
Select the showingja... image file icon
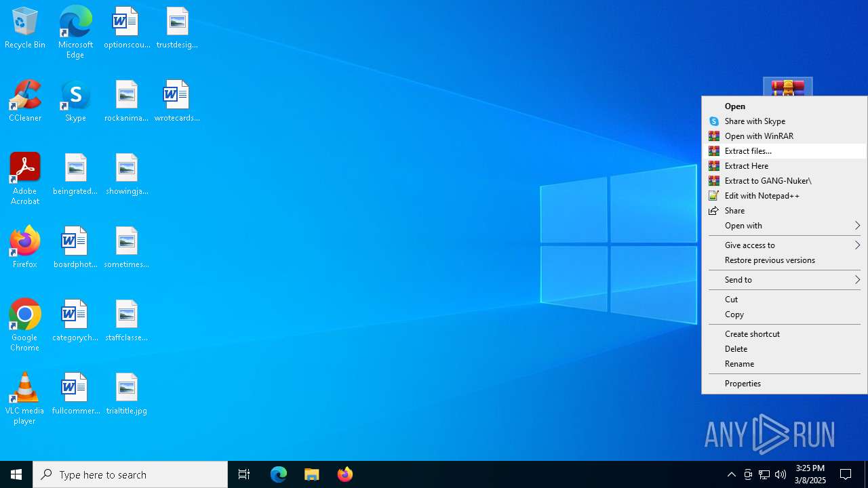click(x=127, y=175)
